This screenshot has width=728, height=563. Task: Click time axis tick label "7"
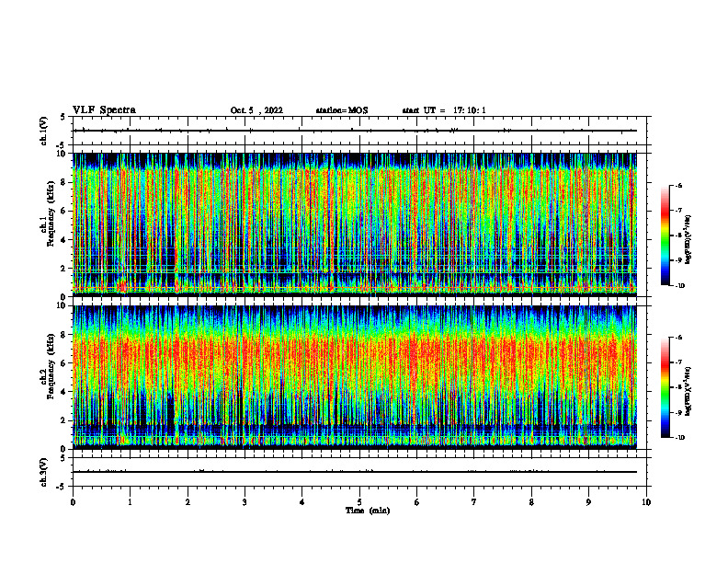[474, 502]
